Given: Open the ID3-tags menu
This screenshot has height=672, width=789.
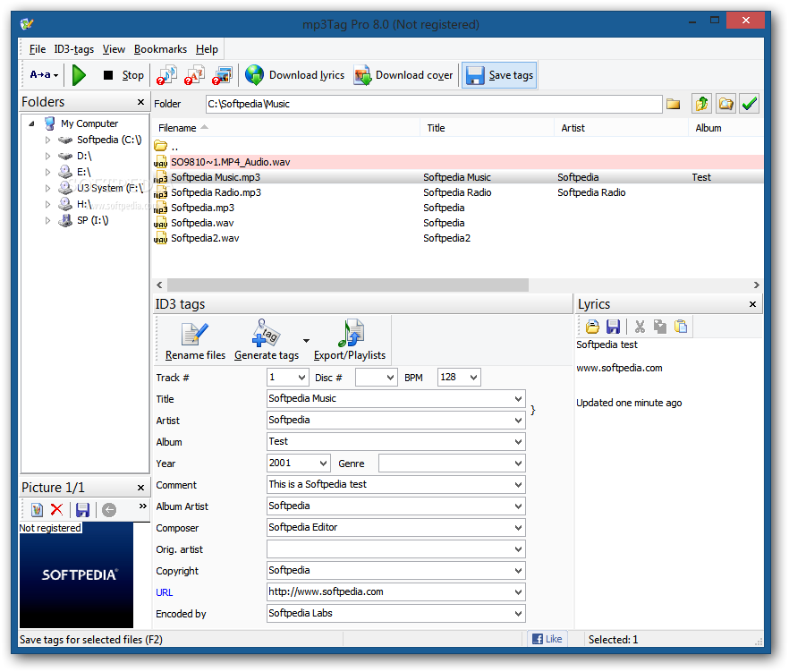Looking at the screenshot, I should pos(74,49).
